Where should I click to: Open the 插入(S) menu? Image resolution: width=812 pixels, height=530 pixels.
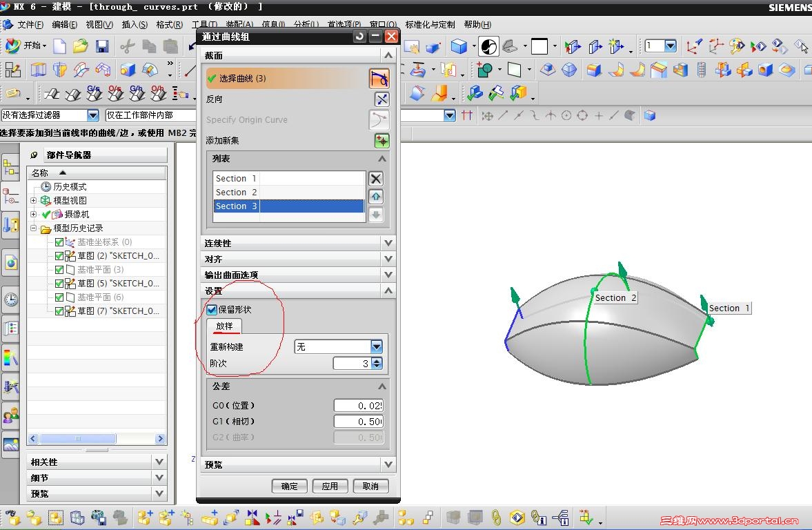(x=135, y=24)
